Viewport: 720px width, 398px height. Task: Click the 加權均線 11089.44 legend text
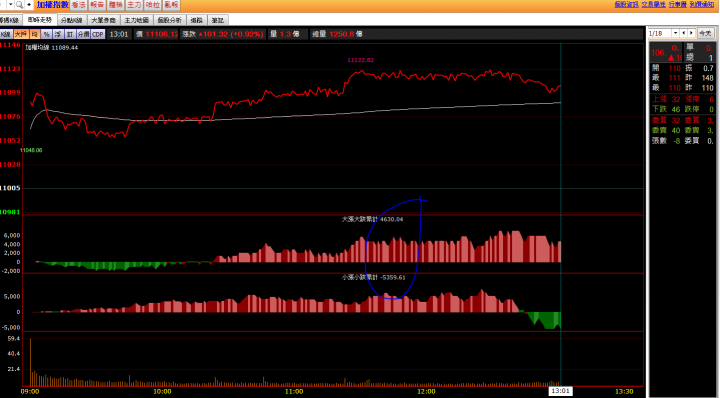point(51,47)
